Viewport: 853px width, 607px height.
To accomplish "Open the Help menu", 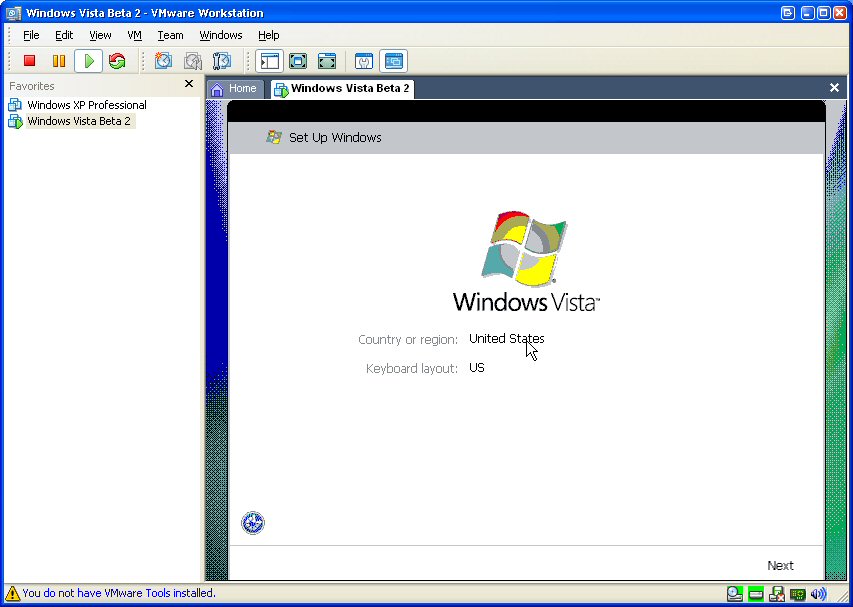I will coord(269,35).
